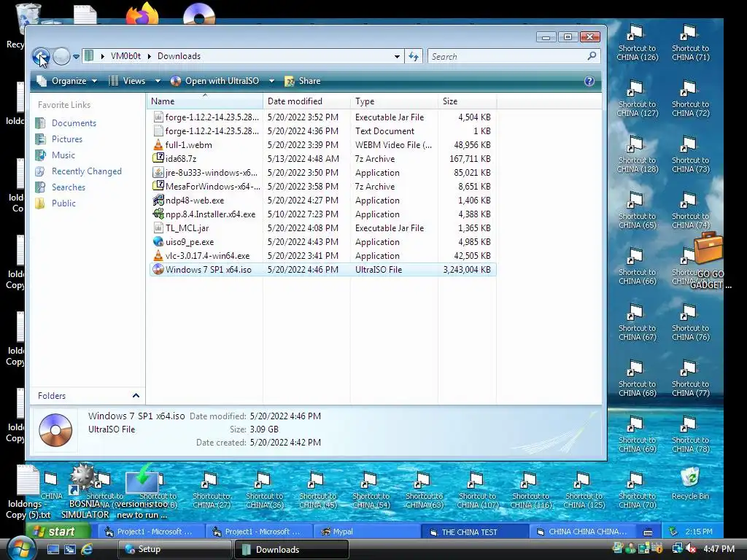Viewport: 747px width, 560px height.
Task: Open Music in Favorite Links
Action: [63, 155]
